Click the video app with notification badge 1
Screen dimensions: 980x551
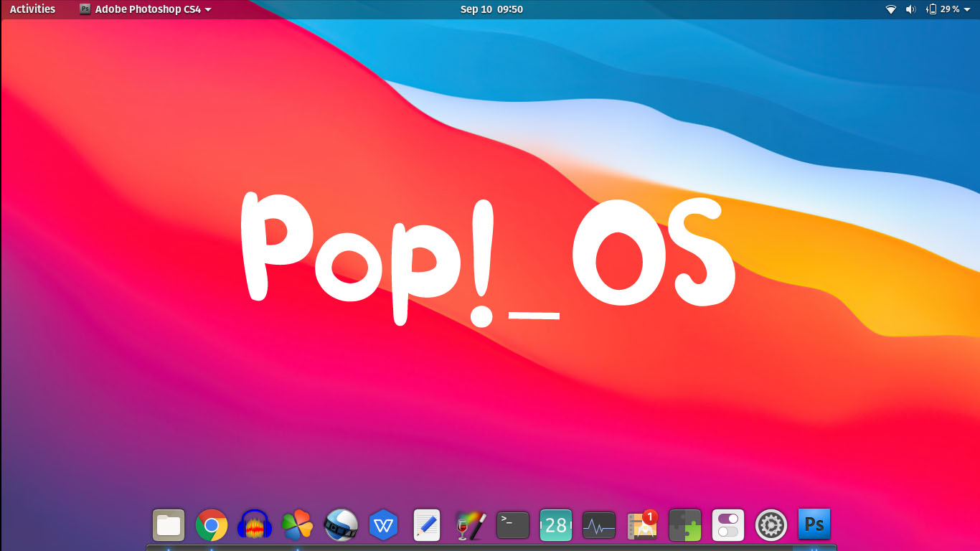pos(642,524)
